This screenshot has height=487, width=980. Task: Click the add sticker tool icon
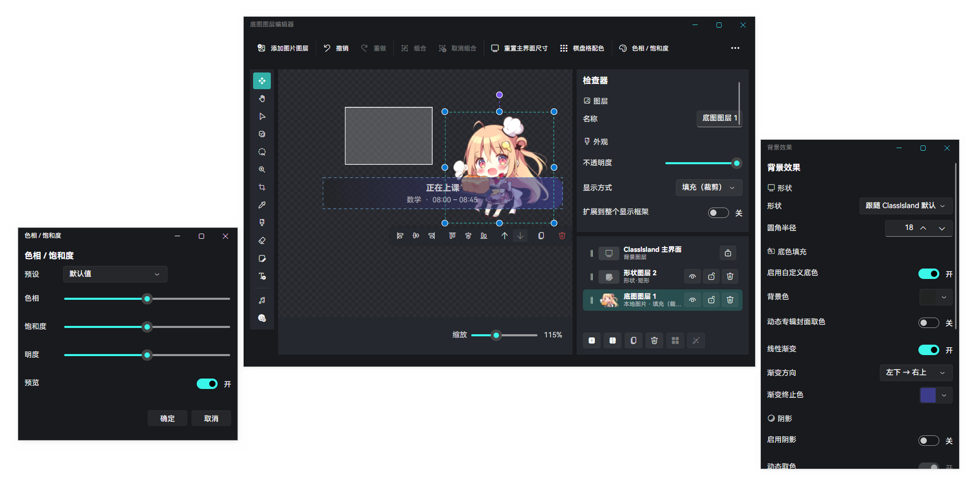pos(262,318)
